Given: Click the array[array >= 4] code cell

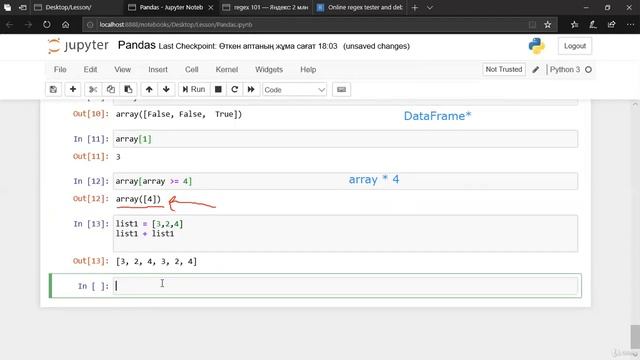Looking at the screenshot, I should point(345,181).
